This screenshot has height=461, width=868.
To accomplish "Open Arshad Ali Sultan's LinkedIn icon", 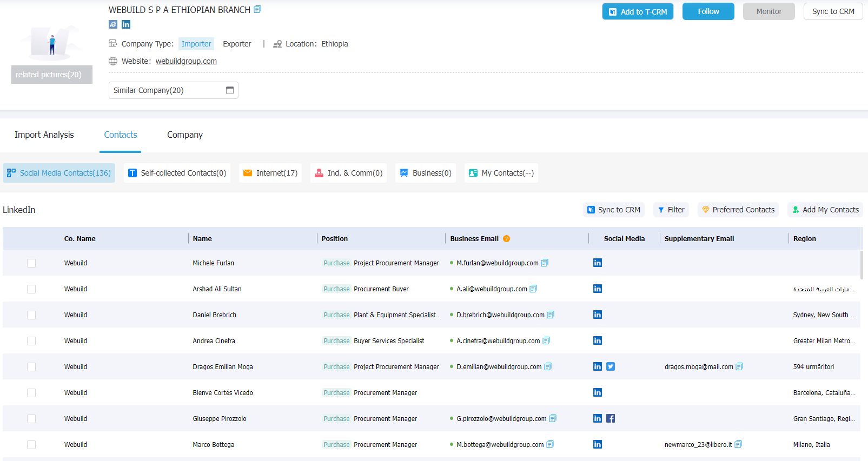I will (x=598, y=289).
